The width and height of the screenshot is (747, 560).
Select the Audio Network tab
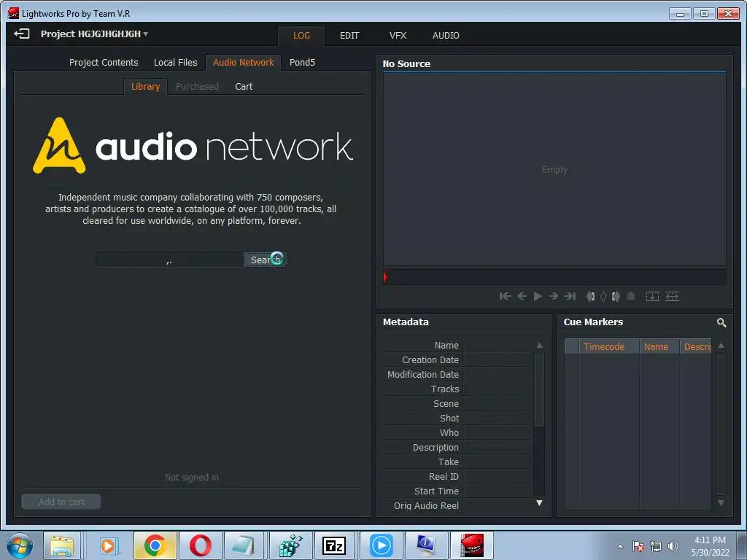244,63
